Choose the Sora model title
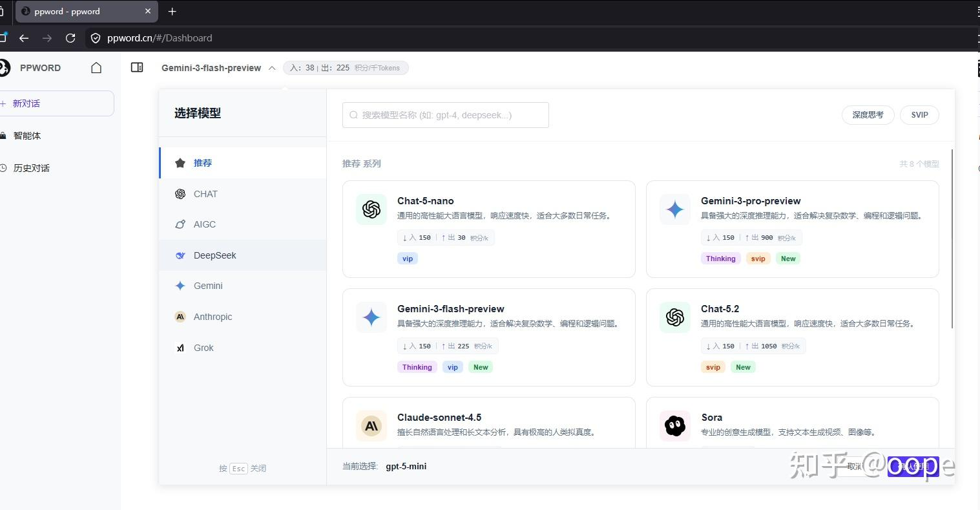This screenshot has height=510, width=980. tap(712, 418)
